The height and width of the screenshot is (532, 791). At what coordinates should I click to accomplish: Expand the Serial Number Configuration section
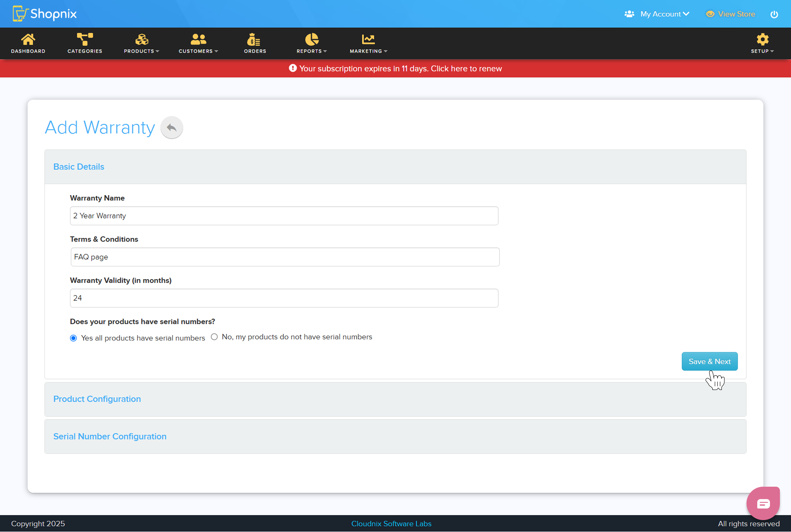point(396,437)
